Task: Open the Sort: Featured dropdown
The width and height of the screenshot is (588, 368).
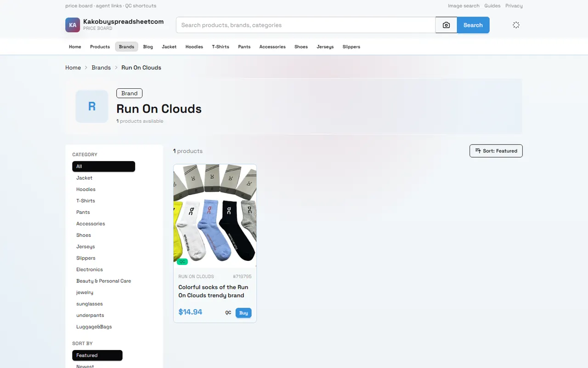Action: pyautogui.click(x=496, y=151)
